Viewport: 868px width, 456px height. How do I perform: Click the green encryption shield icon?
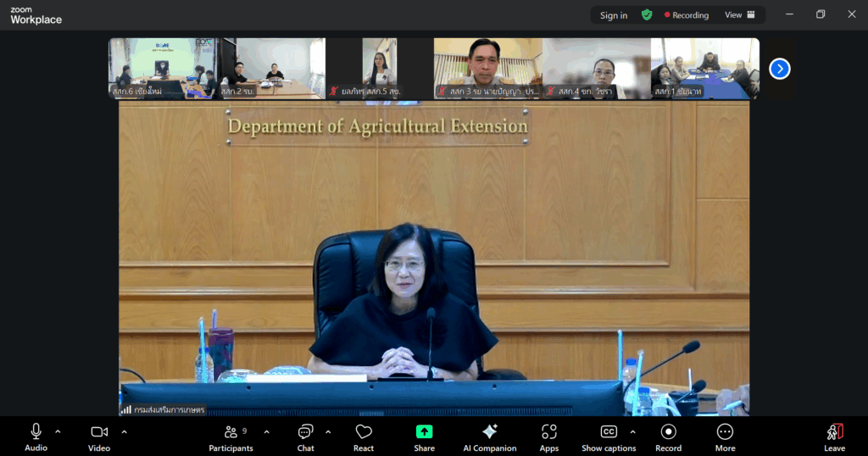pos(647,14)
